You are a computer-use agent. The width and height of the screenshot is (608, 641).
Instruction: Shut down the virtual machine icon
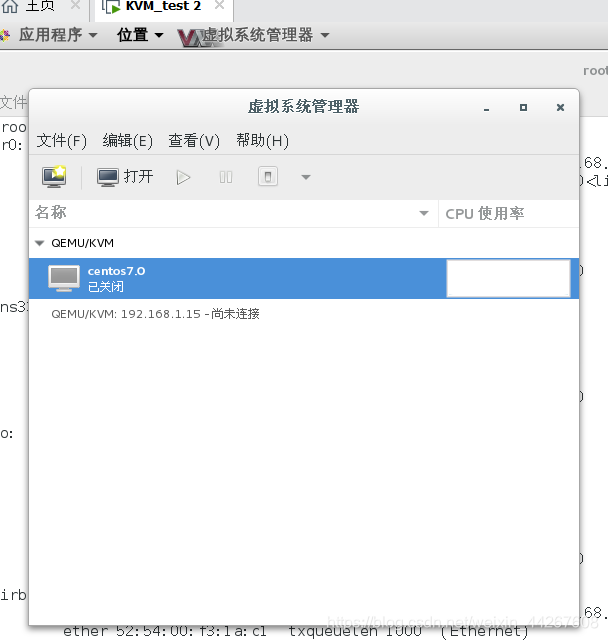click(x=268, y=177)
